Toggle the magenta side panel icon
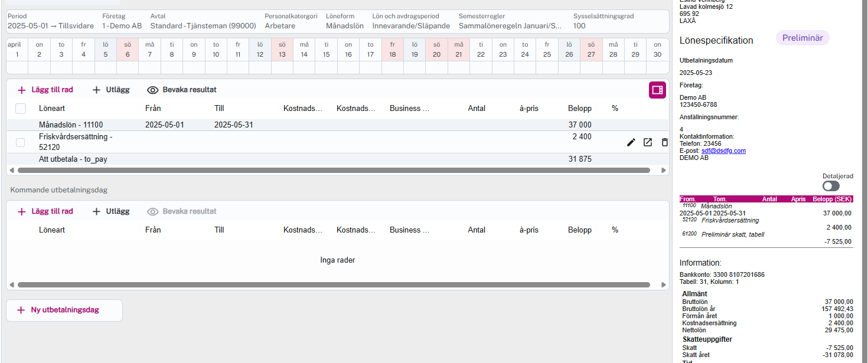Screen dimensions: 868x363 (657, 90)
